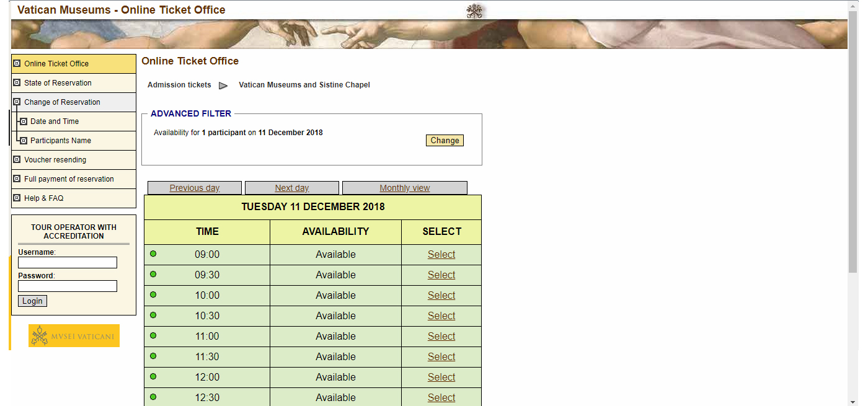Click the Vatican crossed keys emblem in header
Screen dimensions: 868x406
pyautogui.click(x=474, y=12)
